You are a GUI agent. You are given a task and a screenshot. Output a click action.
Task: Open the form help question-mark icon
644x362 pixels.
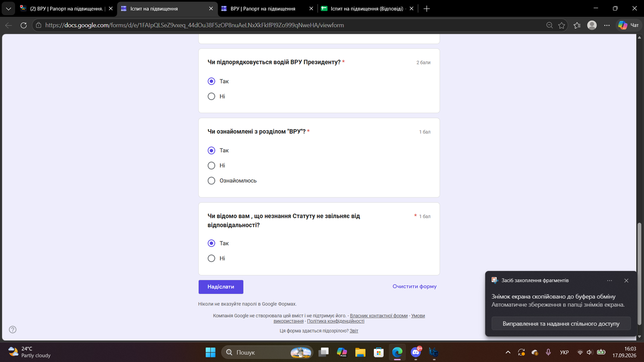(13, 330)
